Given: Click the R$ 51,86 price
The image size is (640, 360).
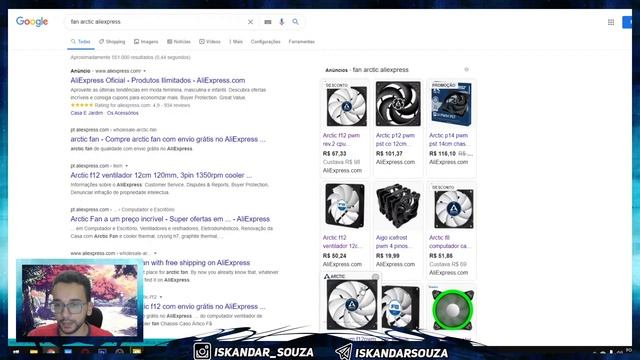Looking at the screenshot, I should [441, 256].
